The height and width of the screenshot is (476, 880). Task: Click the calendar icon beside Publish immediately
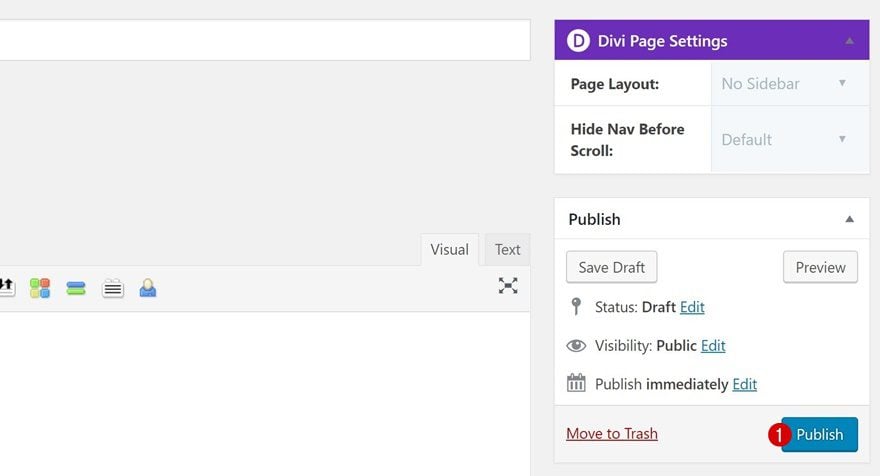tap(576, 383)
